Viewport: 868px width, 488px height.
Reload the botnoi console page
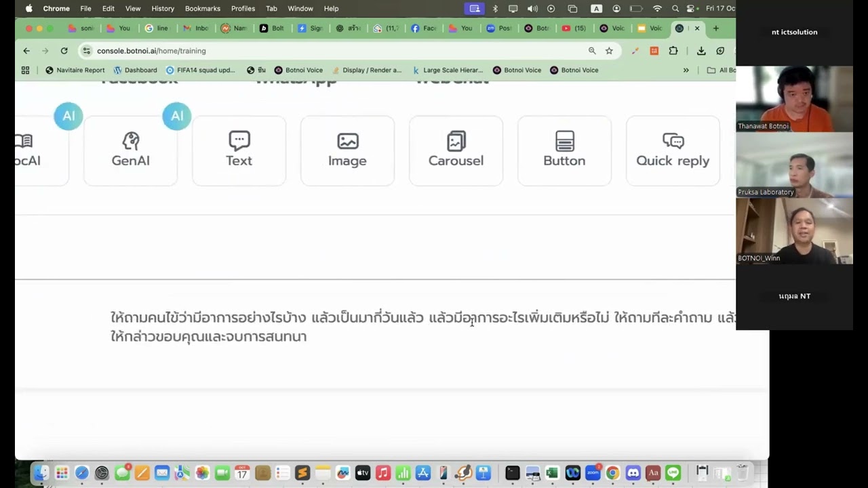click(x=64, y=51)
